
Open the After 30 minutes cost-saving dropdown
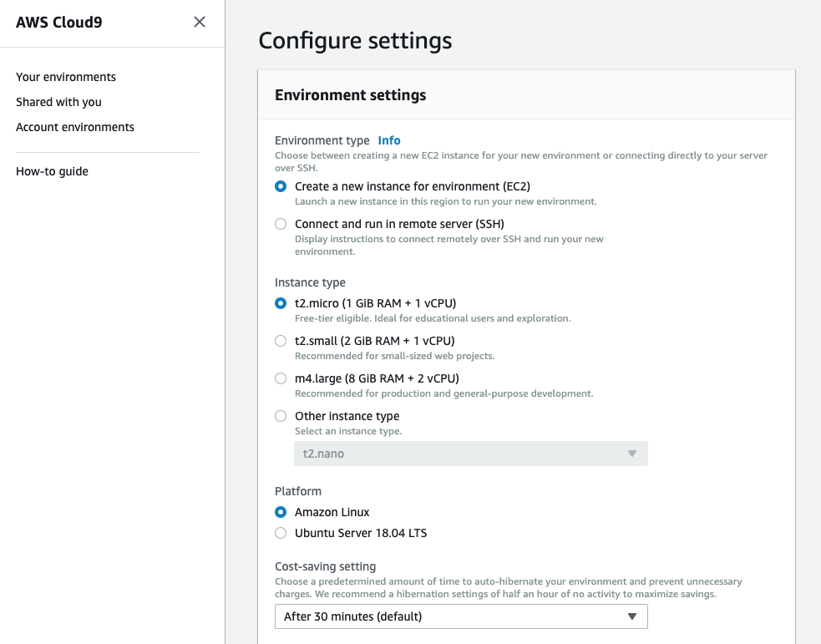point(461,616)
